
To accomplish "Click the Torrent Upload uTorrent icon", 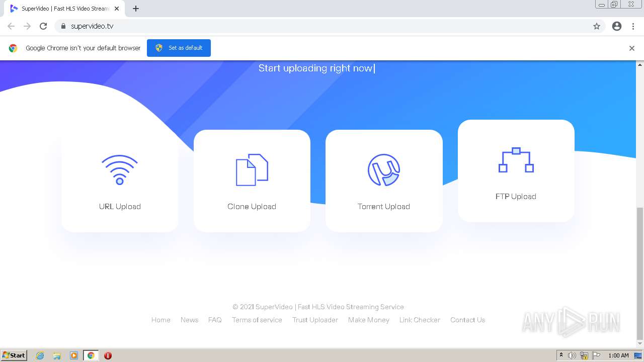I will 384,170.
